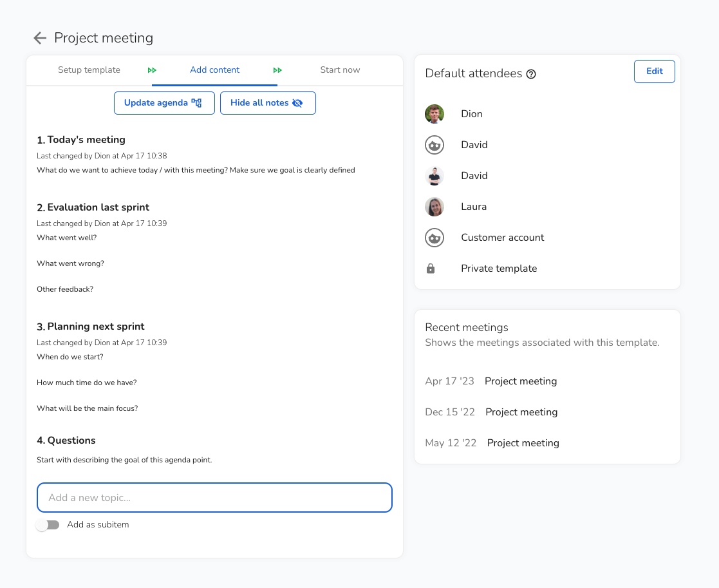Click Hide all notes button
The image size is (719, 588).
268,103
